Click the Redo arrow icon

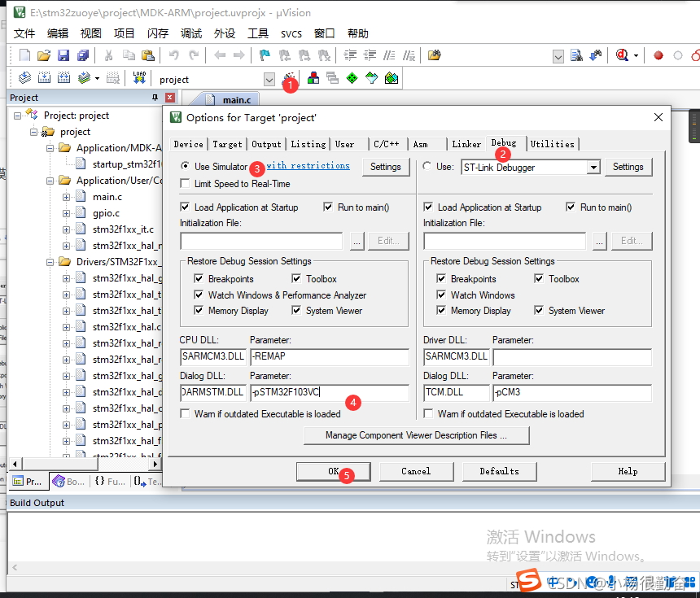tap(194, 55)
